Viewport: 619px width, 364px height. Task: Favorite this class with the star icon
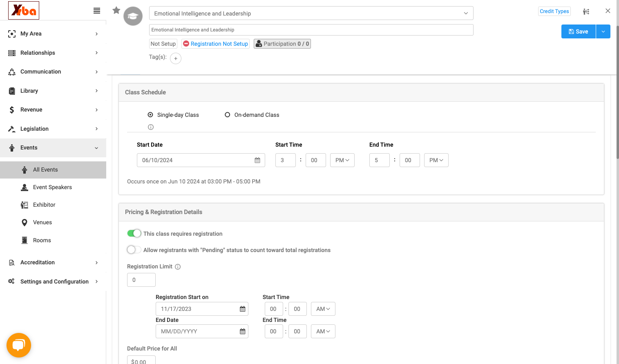116,10
